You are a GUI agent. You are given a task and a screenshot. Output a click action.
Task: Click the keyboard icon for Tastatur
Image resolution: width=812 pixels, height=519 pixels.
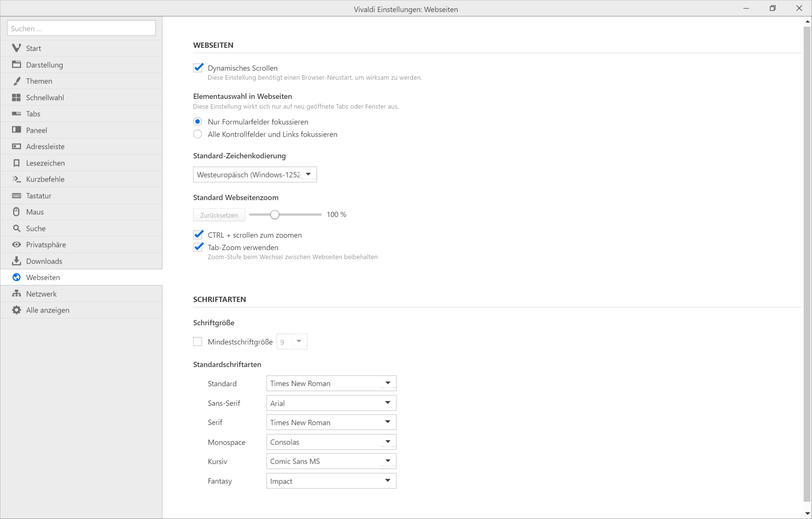(16, 196)
